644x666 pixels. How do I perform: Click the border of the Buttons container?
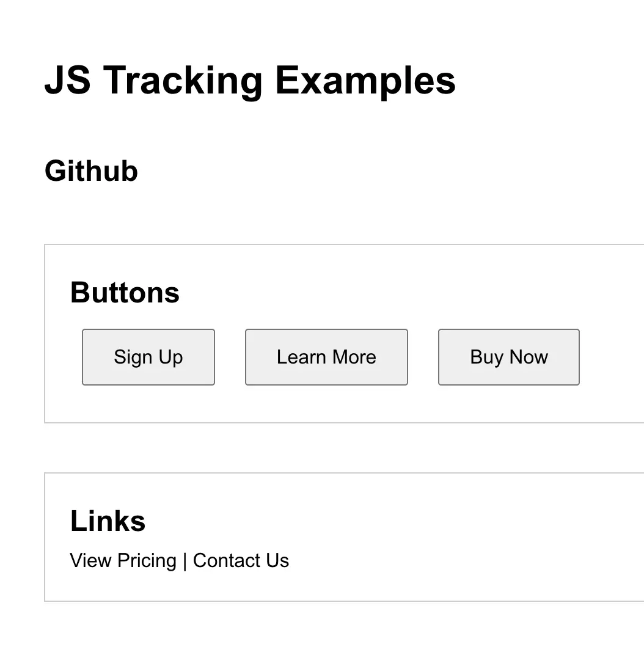coord(44,333)
